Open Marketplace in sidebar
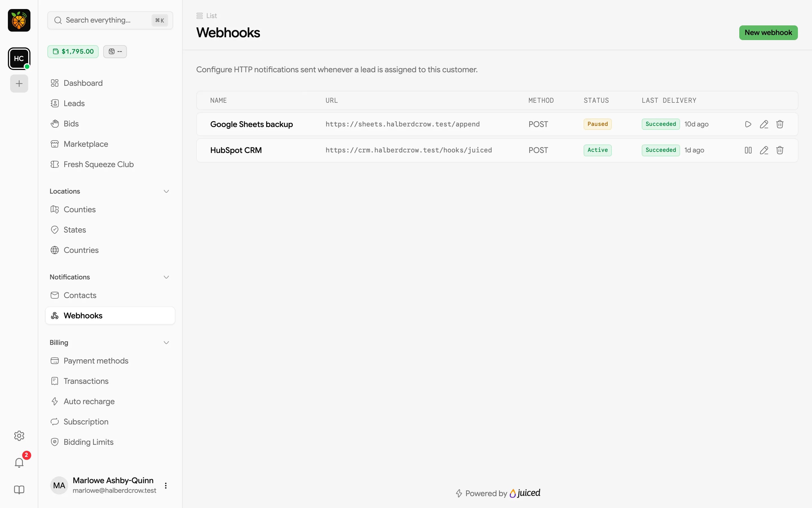This screenshot has height=508, width=812. click(x=110, y=144)
